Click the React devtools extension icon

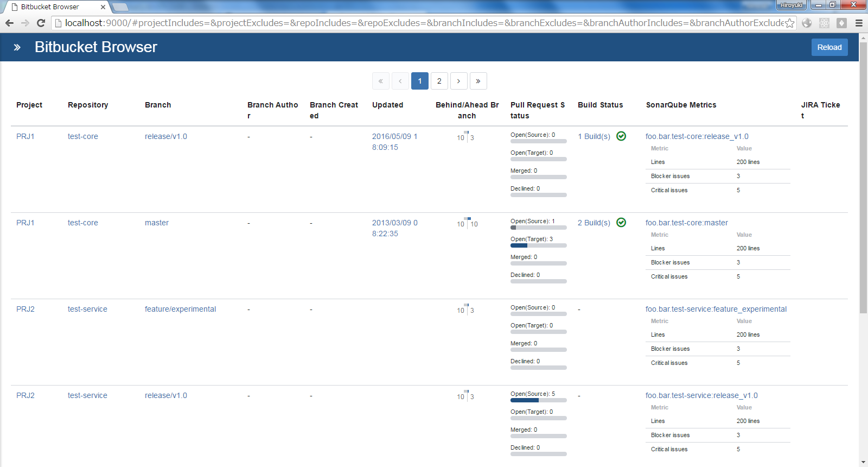pos(824,23)
